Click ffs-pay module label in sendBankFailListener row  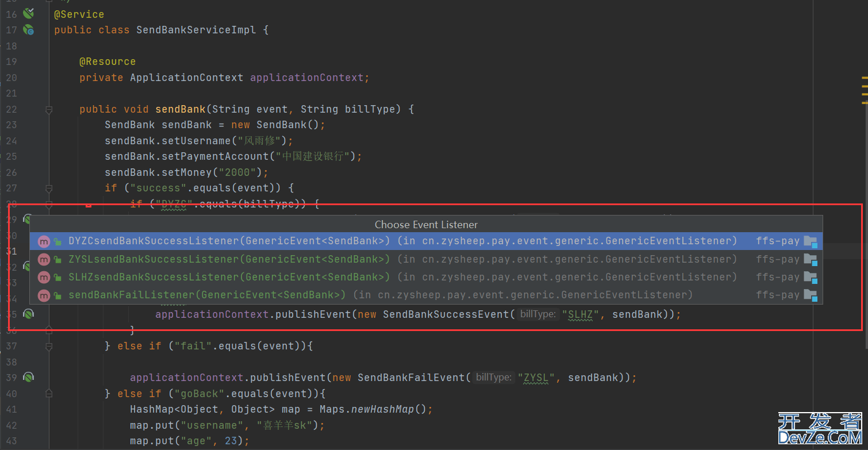click(x=778, y=295)
